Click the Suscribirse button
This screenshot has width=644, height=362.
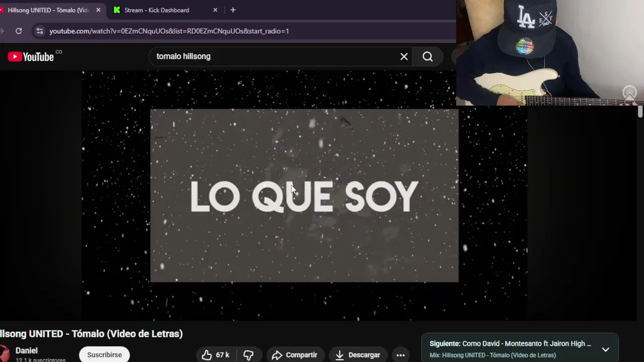pos(104,355)
